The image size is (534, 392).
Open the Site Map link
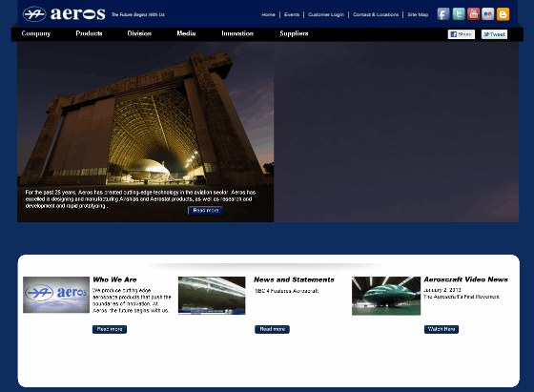click(x=418, y=14)
